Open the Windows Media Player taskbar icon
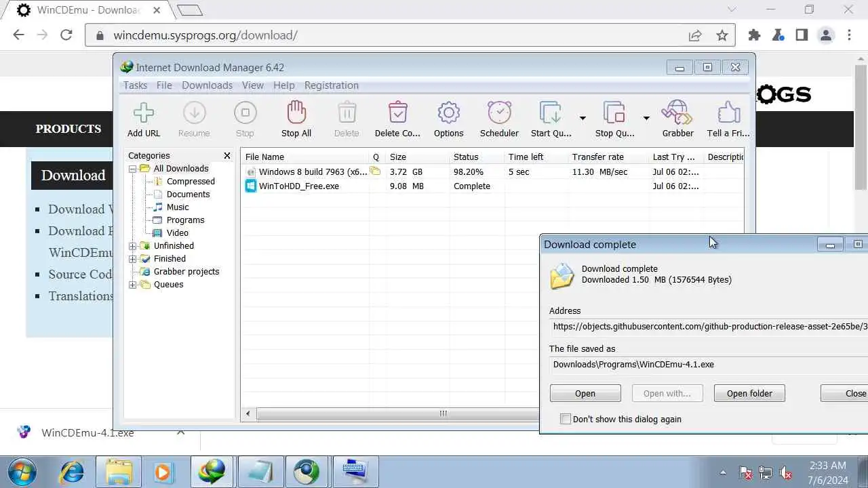Image resolution: width=868 pixels, height=488 pixels. tap(163, 472)
